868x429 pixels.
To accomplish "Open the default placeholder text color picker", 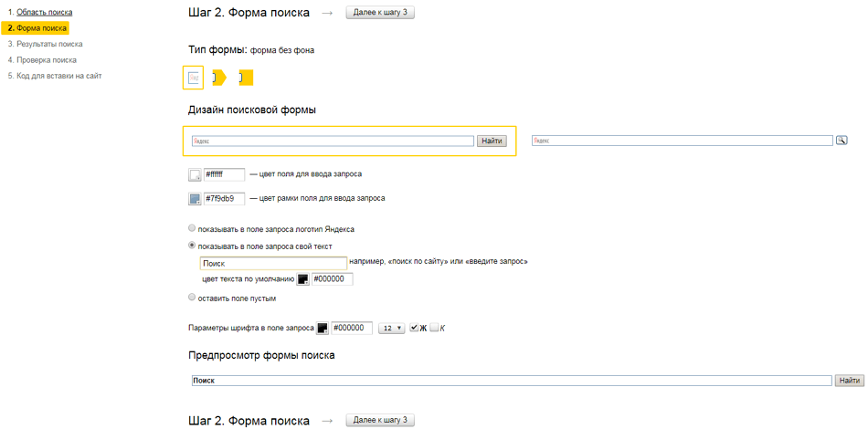I will point(303,279).
